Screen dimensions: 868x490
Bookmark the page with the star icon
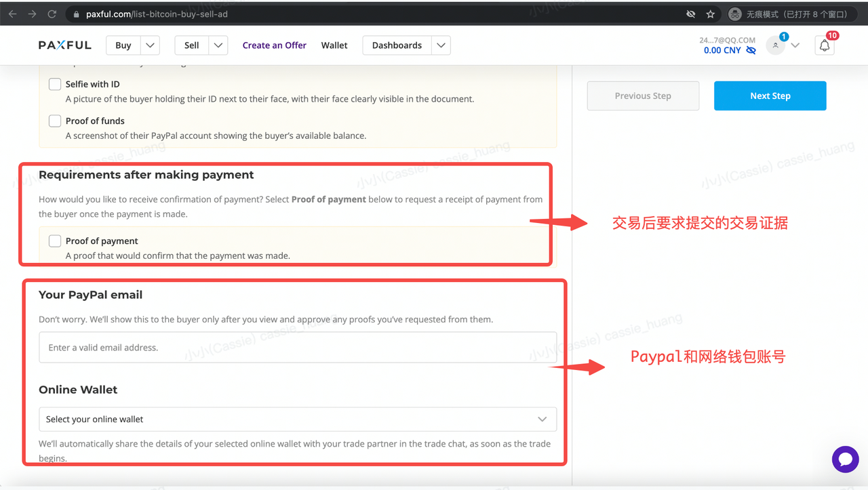[711, 14]
